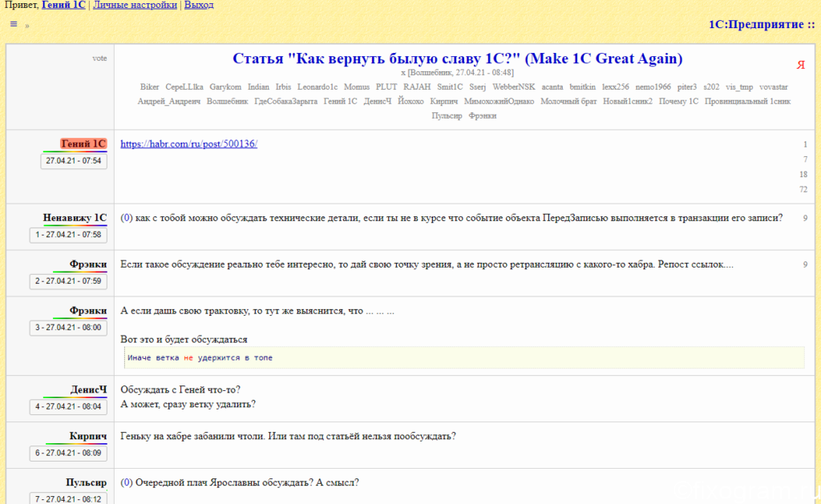The height and width of the screenshot is (504, 821).
Task: Click the 27.04.21 - 07:54 timestamp button
Action: point(74,161)
